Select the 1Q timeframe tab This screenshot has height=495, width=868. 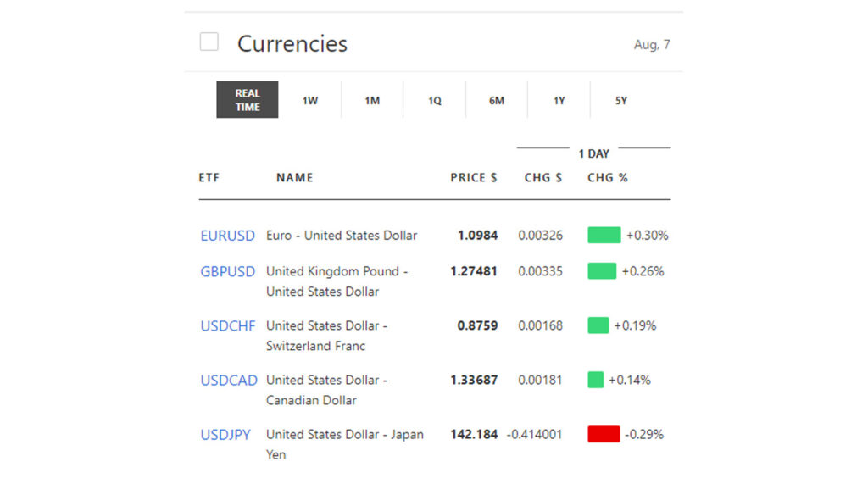[435, 101]
